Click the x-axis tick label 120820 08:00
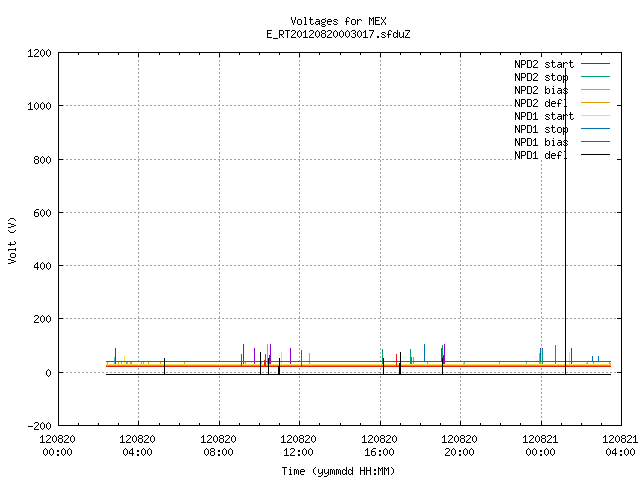The width and height of the screenshot is (640, 480). click(x=218, y=446)
